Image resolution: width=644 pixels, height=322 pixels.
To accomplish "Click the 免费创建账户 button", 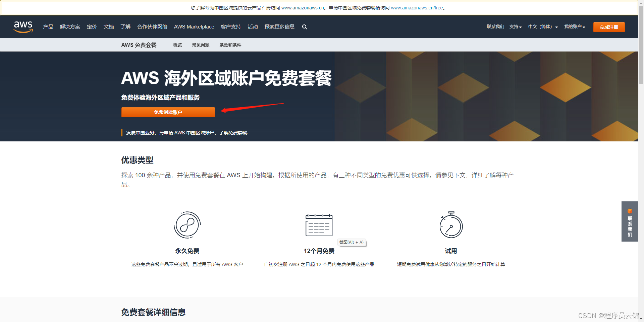I will tap(168, 112).
